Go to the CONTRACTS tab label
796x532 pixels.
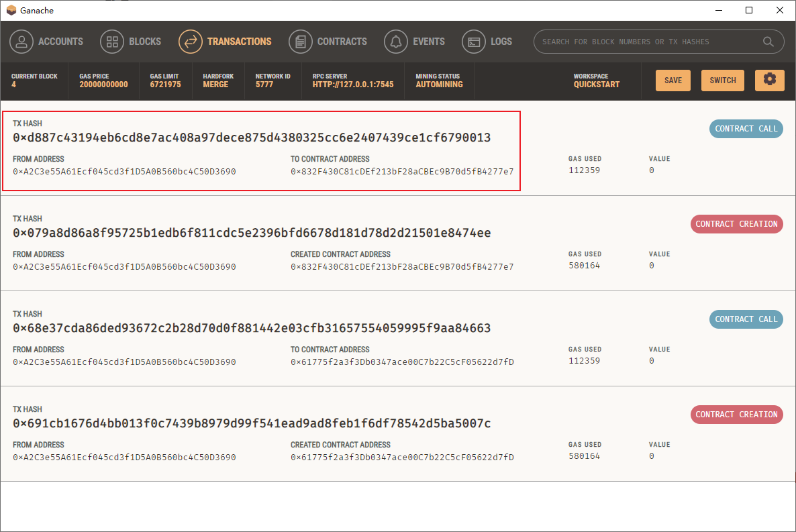[x=342, y=42]
